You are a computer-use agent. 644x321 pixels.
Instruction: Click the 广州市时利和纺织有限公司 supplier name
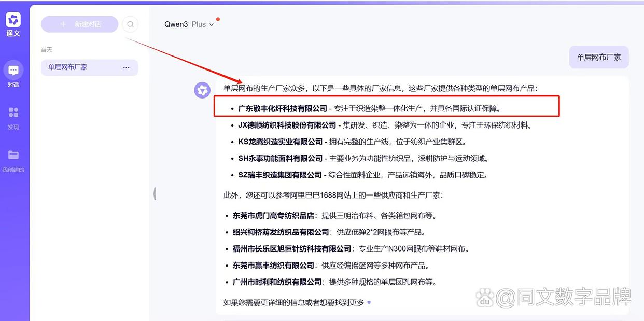(x=277, y=282)
